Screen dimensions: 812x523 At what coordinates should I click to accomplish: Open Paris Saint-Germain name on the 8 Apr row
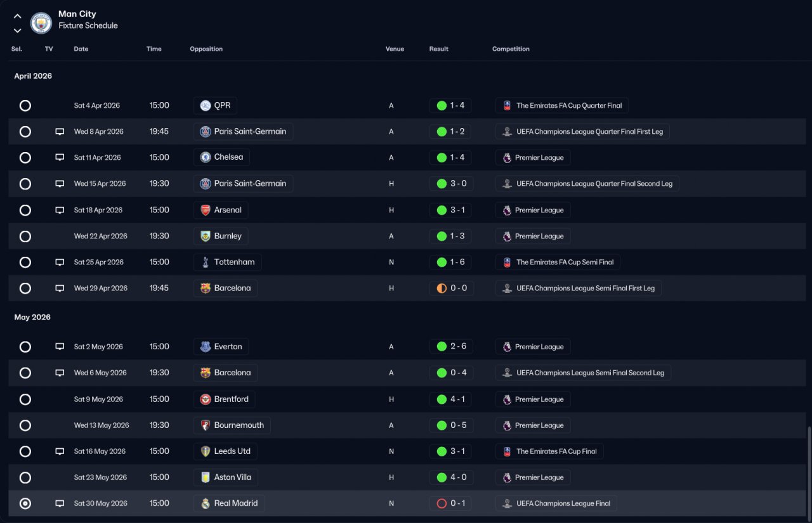point(250,131)
